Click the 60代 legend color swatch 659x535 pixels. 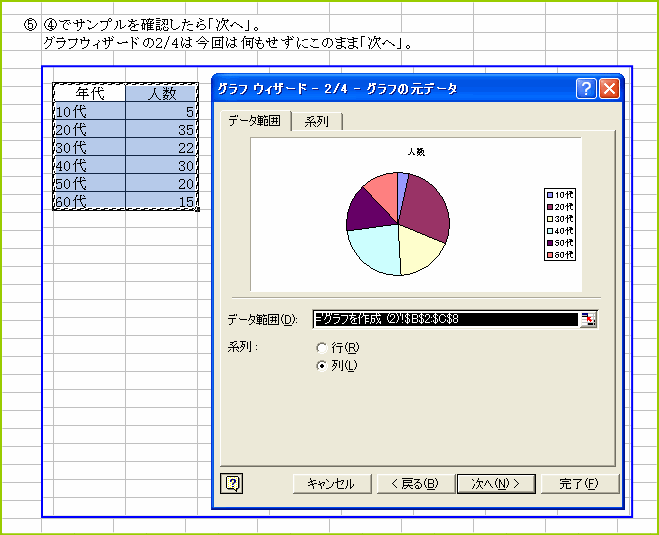(x=550, y=255)
